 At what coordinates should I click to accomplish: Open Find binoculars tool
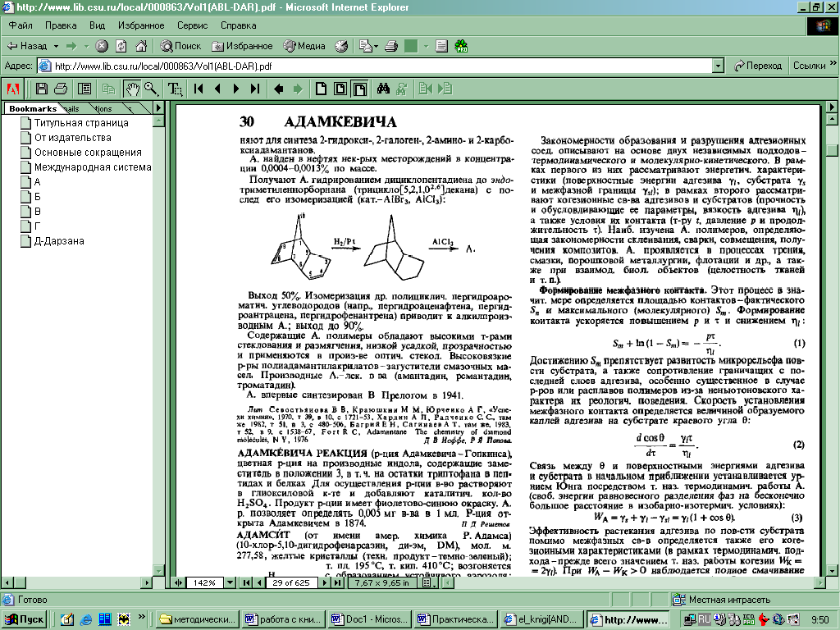[x=383, y=89]
